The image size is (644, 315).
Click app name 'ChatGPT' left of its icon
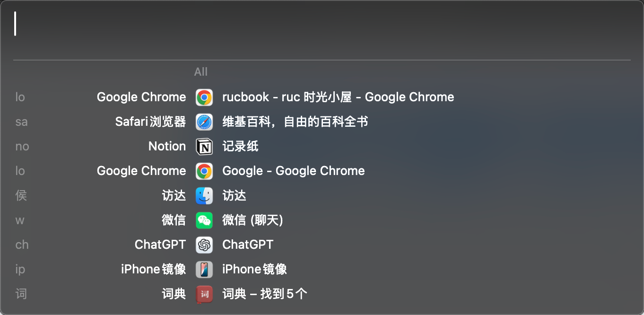[x=160, y=245]
